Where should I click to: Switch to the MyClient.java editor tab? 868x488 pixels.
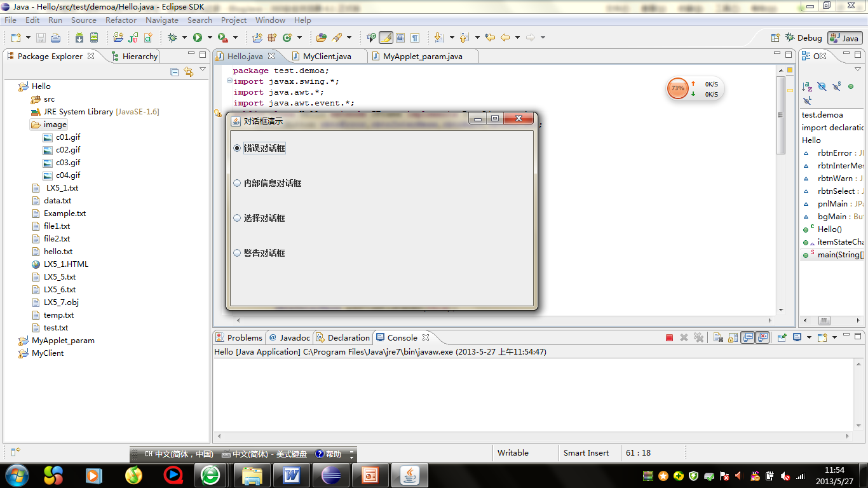click(x=327, y=56)
